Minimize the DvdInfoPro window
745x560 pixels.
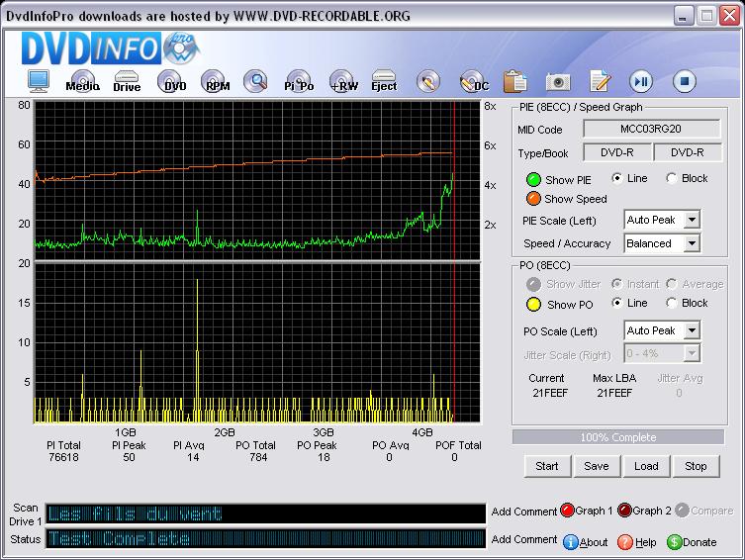pos(683,16)
